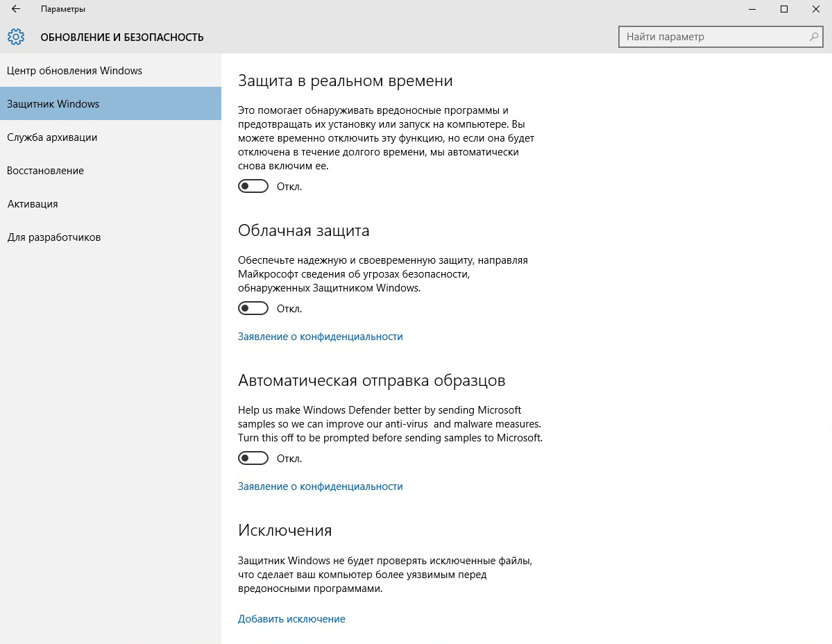Image resolution: width=832 pixels, height=644 pixels.
Task: Click the back arrow in title bar
Action: point(16,9)
